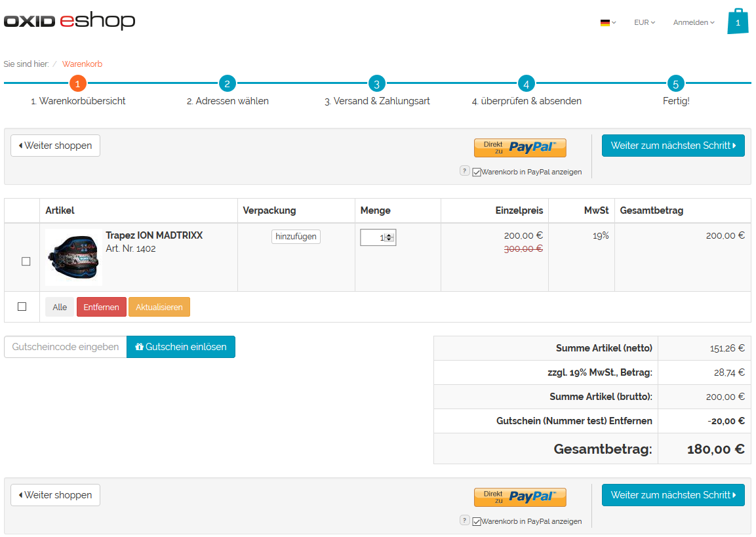
Task: Open the language flag dropdown
Action: [608, 22]
